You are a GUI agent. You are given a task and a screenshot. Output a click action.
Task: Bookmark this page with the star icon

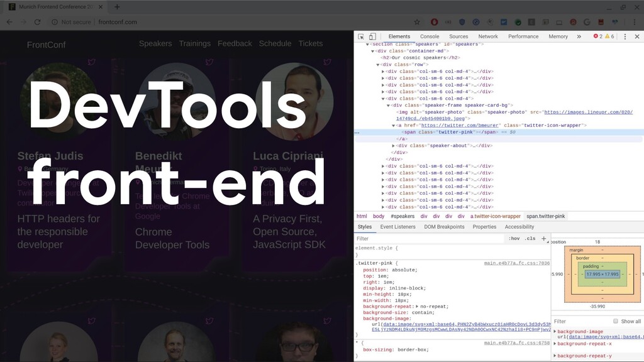coord(417,22)
